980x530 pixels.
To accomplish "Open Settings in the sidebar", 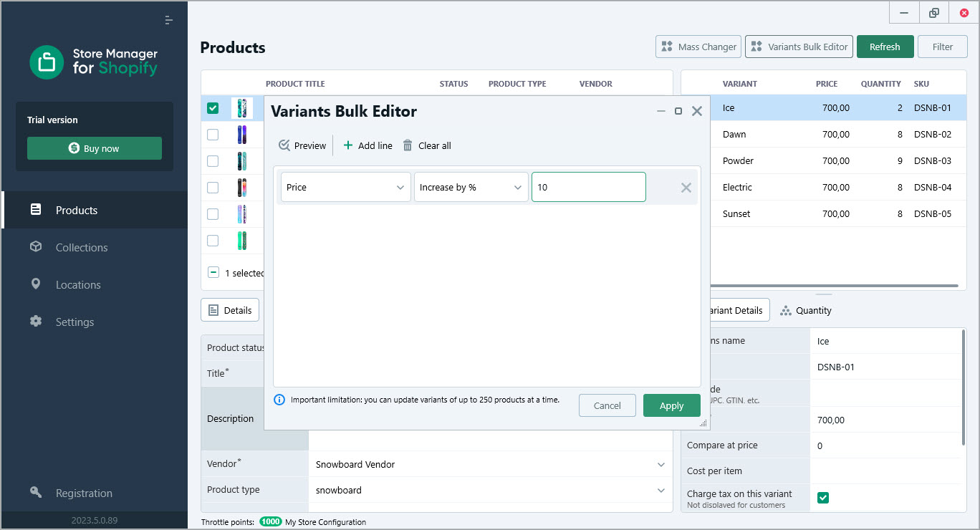I will tap(95, 322).
